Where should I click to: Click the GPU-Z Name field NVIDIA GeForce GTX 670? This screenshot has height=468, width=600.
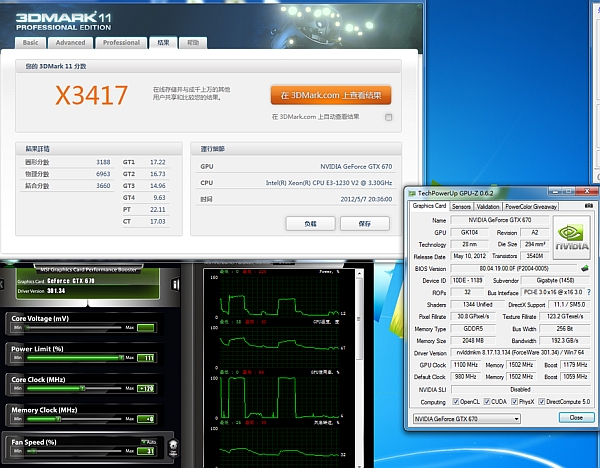tap(500, 220)
